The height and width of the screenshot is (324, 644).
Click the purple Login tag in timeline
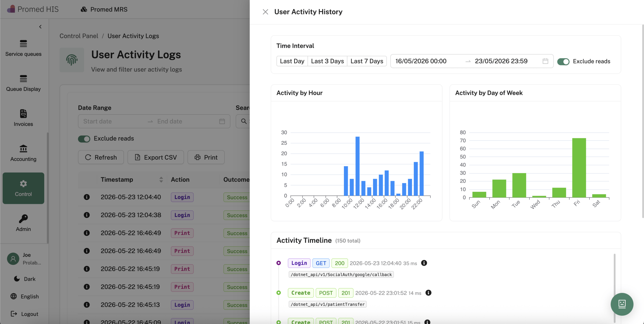[x=299, y=263]
